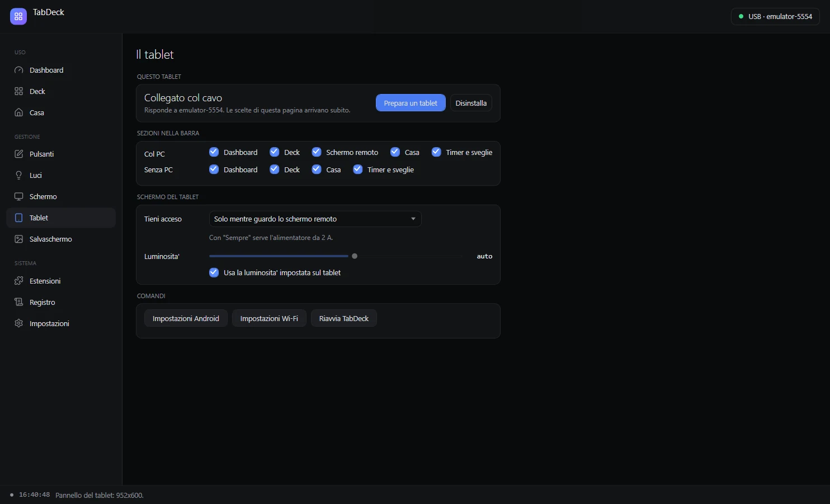This screenshot has height=504, width=830.
Task: Click the Riavvia TabDeck button
Action: click(344, 318)
